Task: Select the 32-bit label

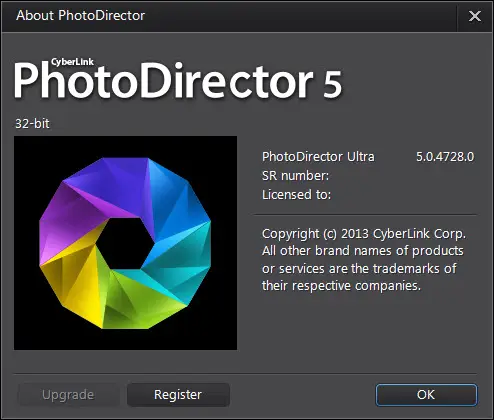Action: (x=32, y=124)
